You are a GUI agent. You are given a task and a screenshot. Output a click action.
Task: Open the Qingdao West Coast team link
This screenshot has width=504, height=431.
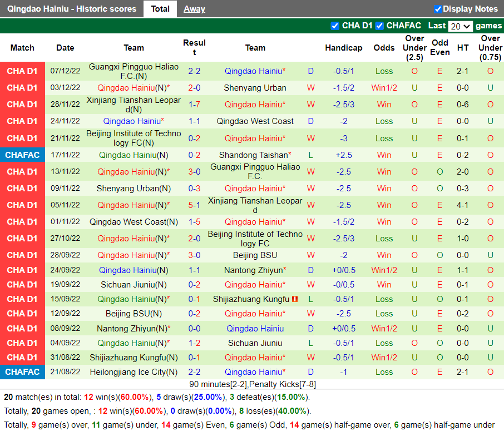tap(255, 121)
